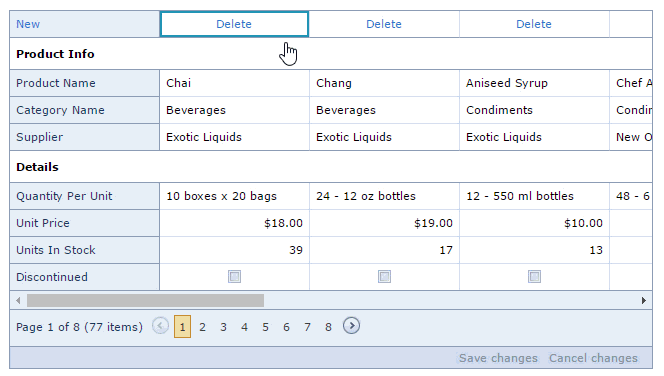This screenshot has width=664, height=376.
Task: Click the Category Name row header
Action: click(x=85, y=110)
